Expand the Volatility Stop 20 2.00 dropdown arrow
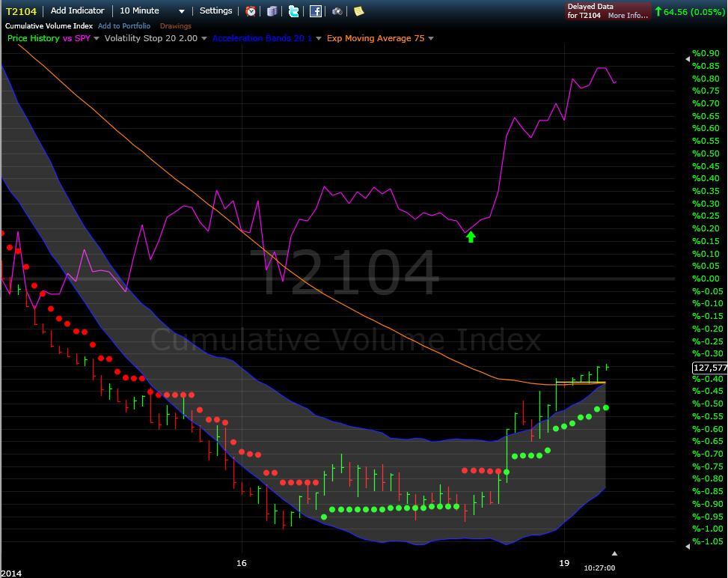 tap(204, 39)
